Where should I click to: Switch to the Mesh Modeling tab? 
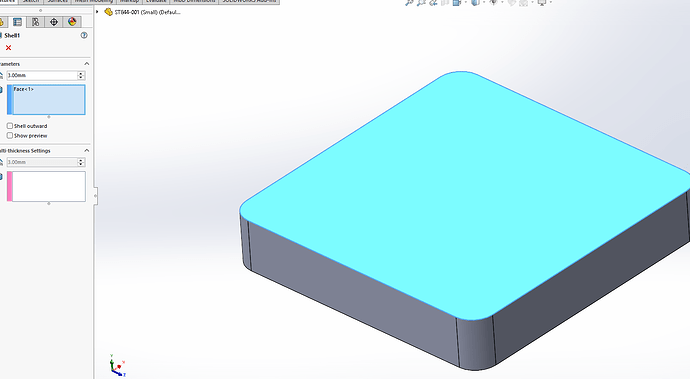pyautogui.click(x=94, y=1)
